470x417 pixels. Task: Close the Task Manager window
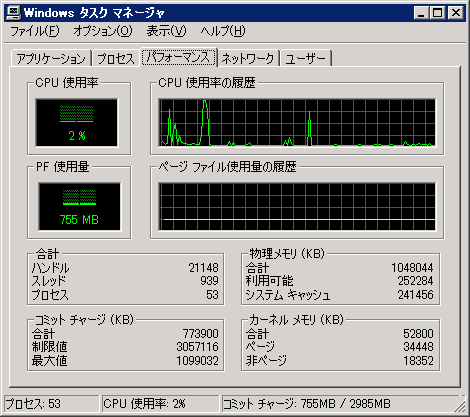point(456,13)
